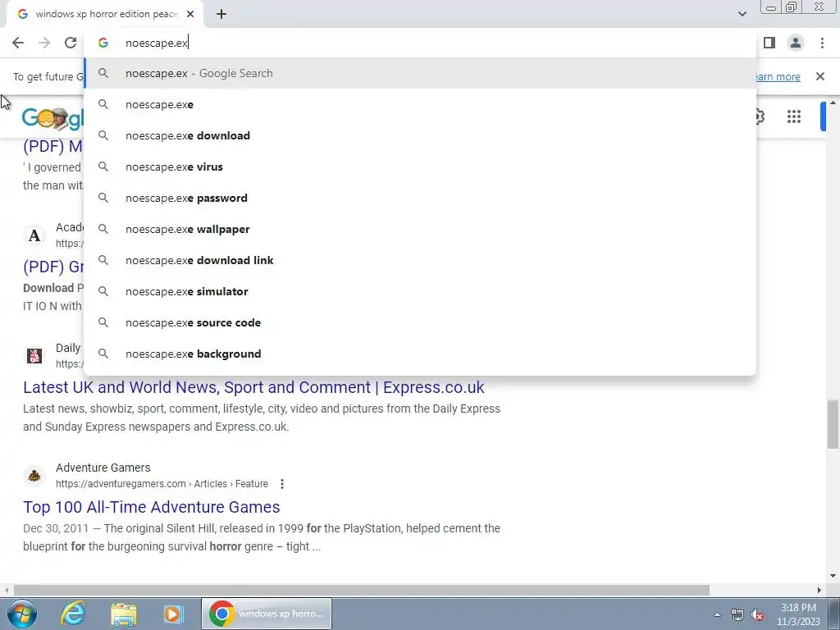Click the Google doodle logo
This screenshot has width=840, height=630.
tap(52, 118)
